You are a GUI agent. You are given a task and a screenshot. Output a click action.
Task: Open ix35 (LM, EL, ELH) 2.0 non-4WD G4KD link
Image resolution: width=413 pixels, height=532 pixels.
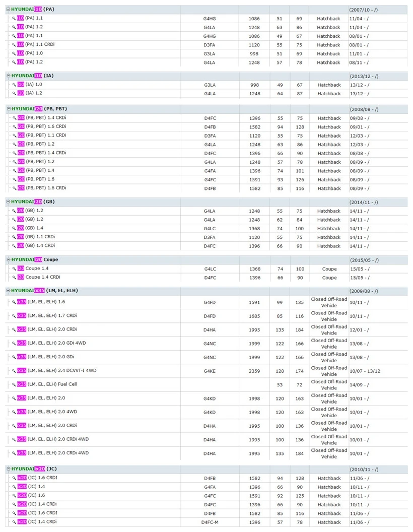click(x=41, y=398)
